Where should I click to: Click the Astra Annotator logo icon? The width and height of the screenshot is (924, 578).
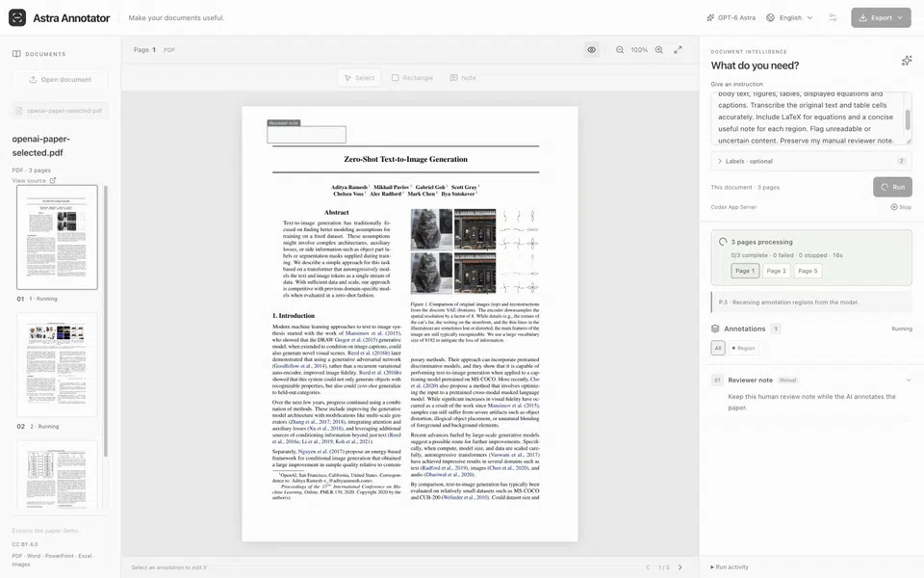tap(17, 17)
